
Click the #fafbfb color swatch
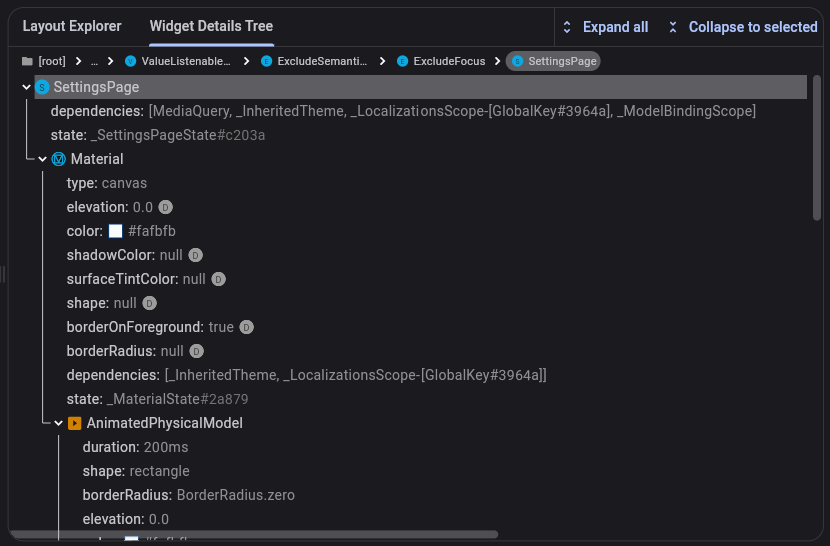[x=115, y=231]
